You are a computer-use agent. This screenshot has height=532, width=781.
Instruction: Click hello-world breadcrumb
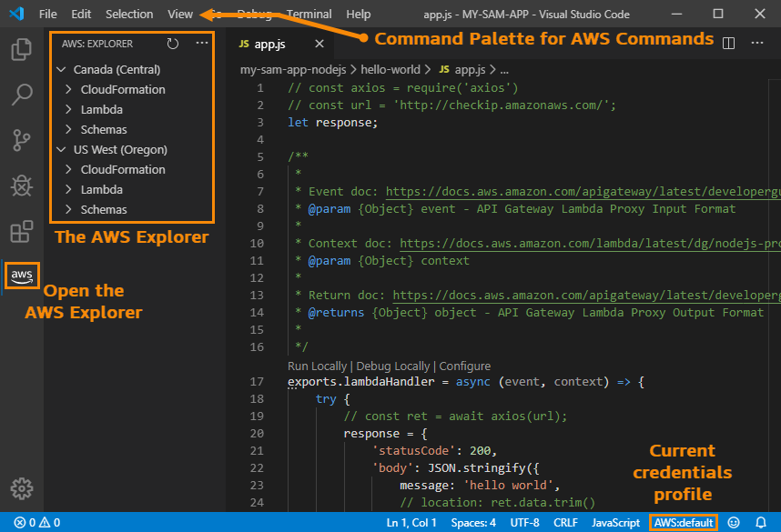(x=390, y=70)
